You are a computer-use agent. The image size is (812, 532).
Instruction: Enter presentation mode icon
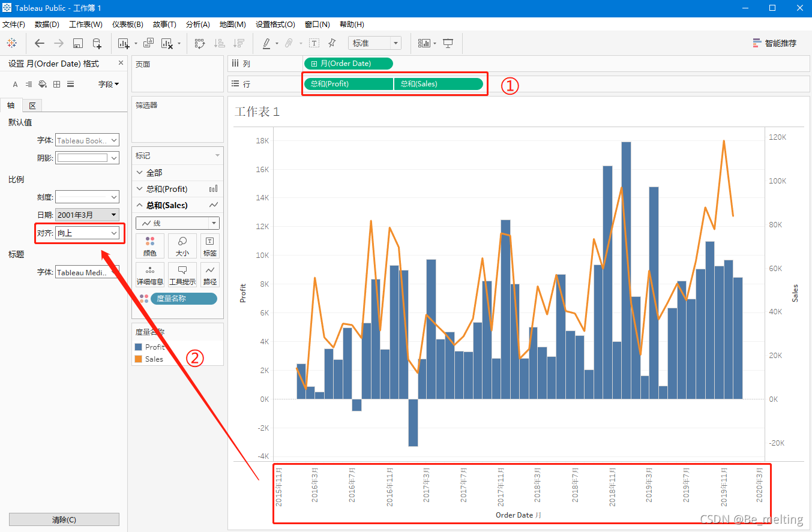coord(448,43)
